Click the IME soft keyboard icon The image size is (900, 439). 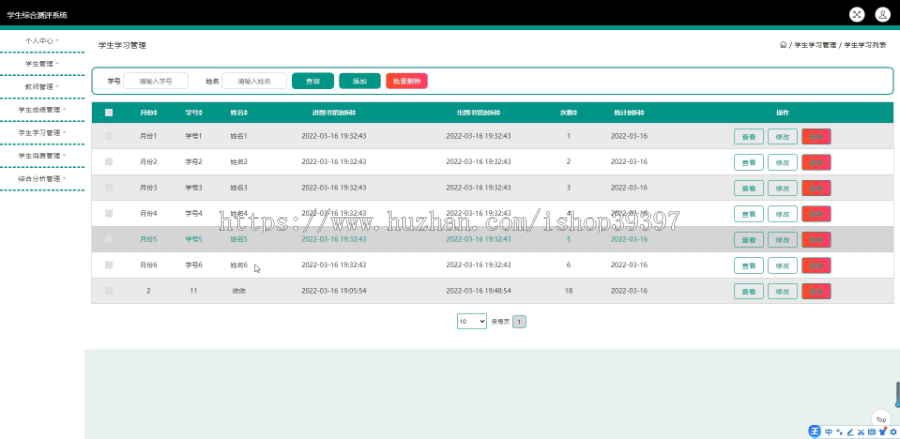872,432
